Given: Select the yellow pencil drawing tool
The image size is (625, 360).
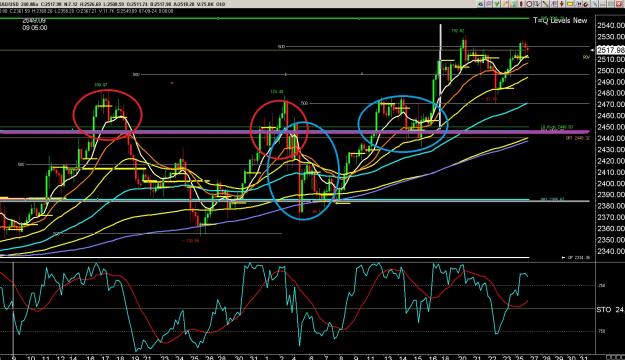Looking at the screenshot, I should pos(505,4).
